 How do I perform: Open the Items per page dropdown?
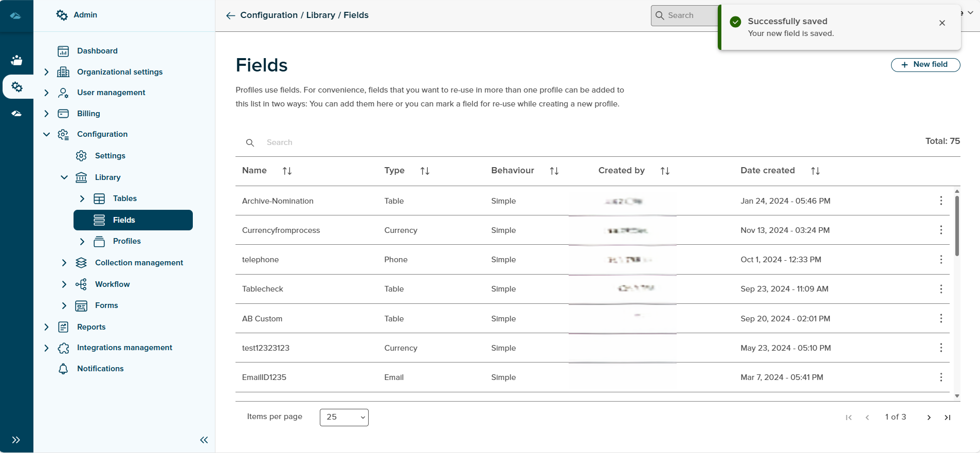pyautogui.click(x=344, y=418)
